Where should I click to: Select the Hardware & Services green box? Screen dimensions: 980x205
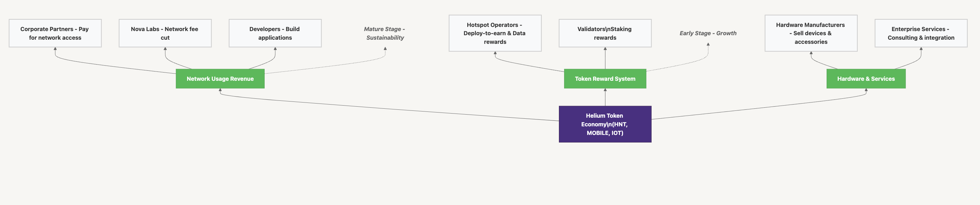(866, 78)
